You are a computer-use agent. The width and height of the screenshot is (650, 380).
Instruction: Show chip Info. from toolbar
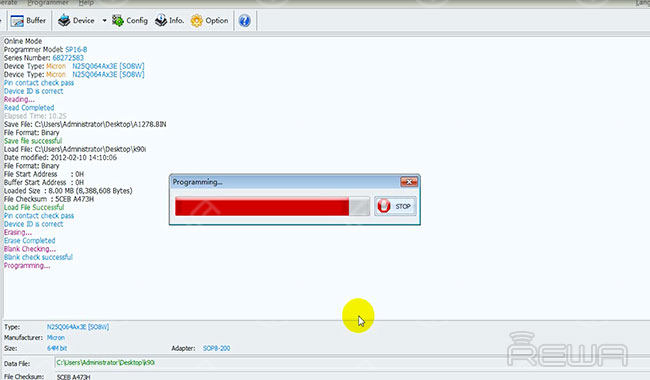[169, 20]
